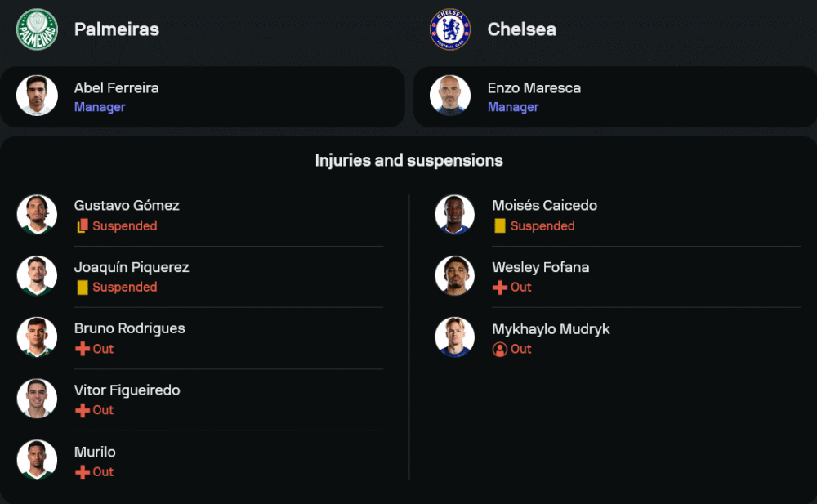Click Bruno Rodrigues's red cross injury icon
Viewport: 817px width, 504px height.
(x=83, y=349)
